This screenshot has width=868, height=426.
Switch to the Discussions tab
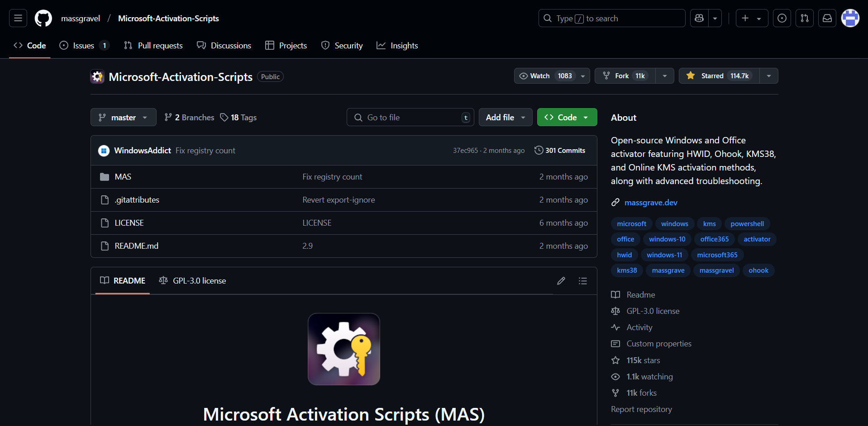pyautogui.click(x=224, y=46)
